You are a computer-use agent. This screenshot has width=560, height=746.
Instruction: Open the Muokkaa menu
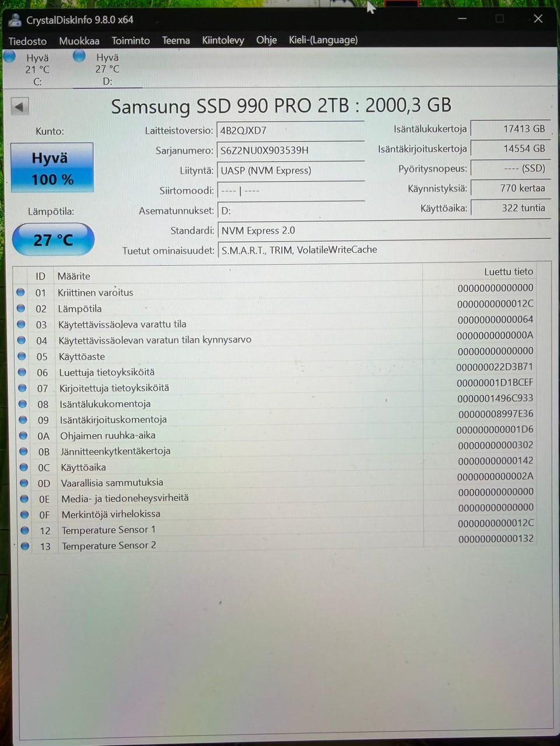coord(79,41)
